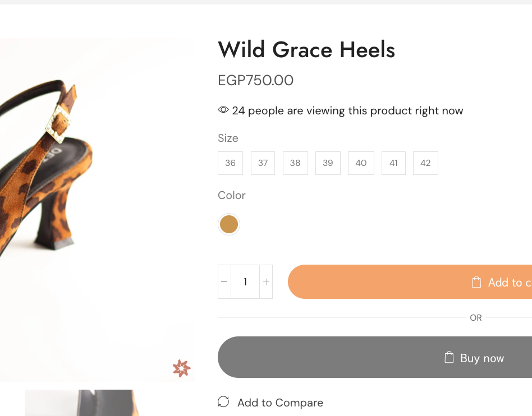Increase quantity with the plus button
This screenshot has height=416, width=532.
pyautogui.click(x=266, y=282)
